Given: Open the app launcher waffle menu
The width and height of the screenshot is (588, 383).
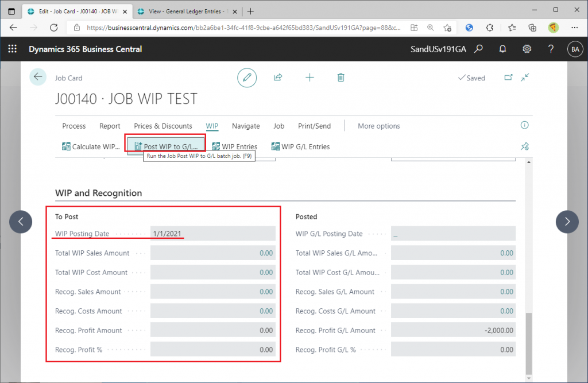Looking at the screenshot, I should (13, 49).
